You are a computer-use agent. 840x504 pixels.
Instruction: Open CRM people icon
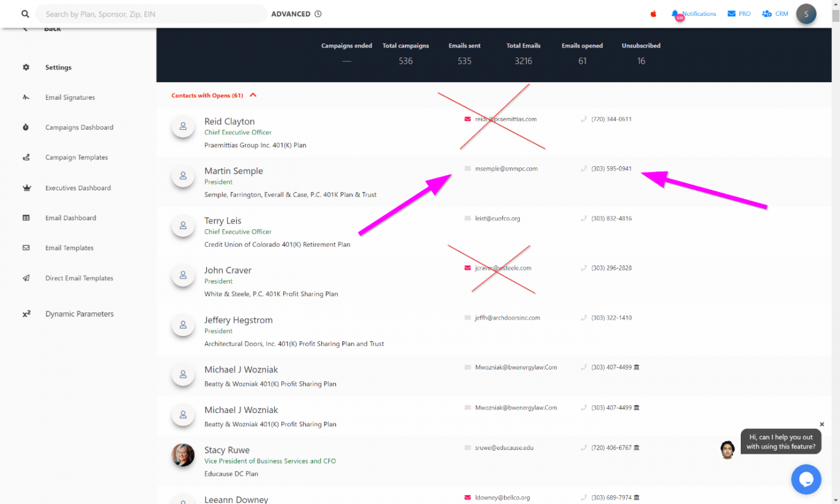(x=767, y=14)
